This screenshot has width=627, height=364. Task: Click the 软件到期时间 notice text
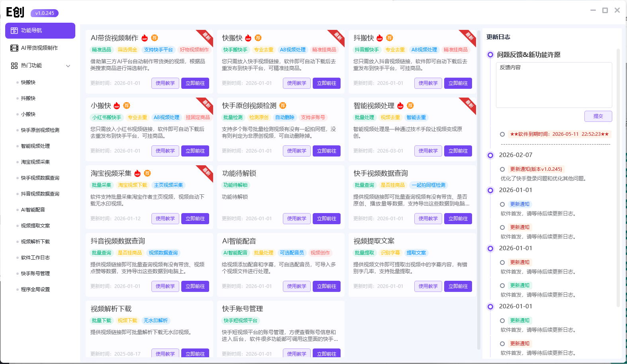(559, 134)
